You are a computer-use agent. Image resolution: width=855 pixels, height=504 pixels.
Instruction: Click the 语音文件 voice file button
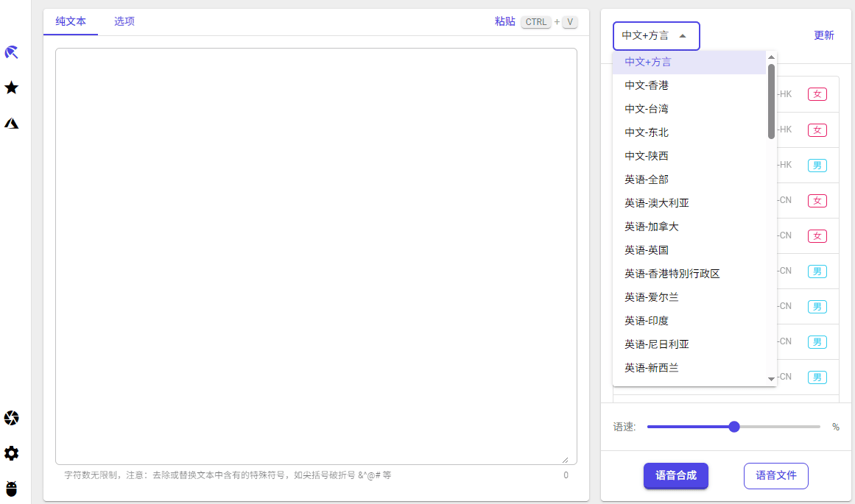pyautogui.click(x=776, y=475)
